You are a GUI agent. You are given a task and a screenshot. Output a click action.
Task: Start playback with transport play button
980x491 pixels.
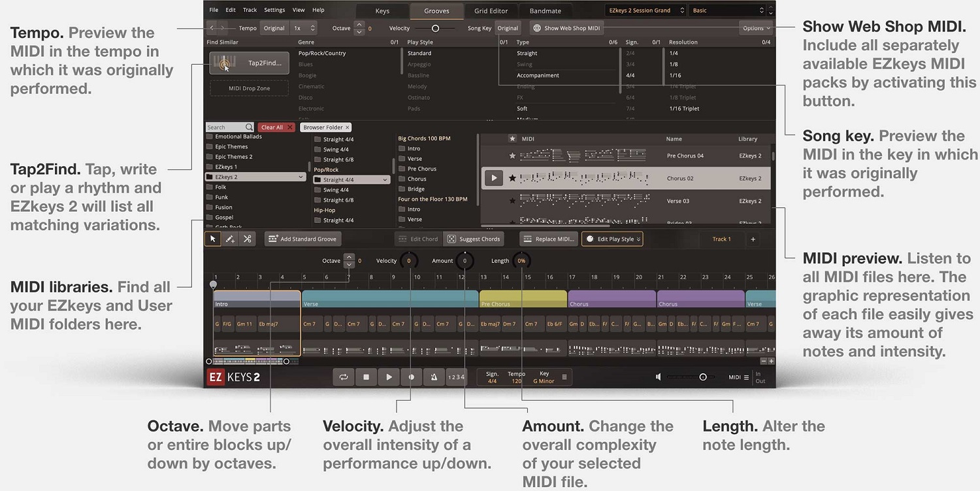coord(389,377)
